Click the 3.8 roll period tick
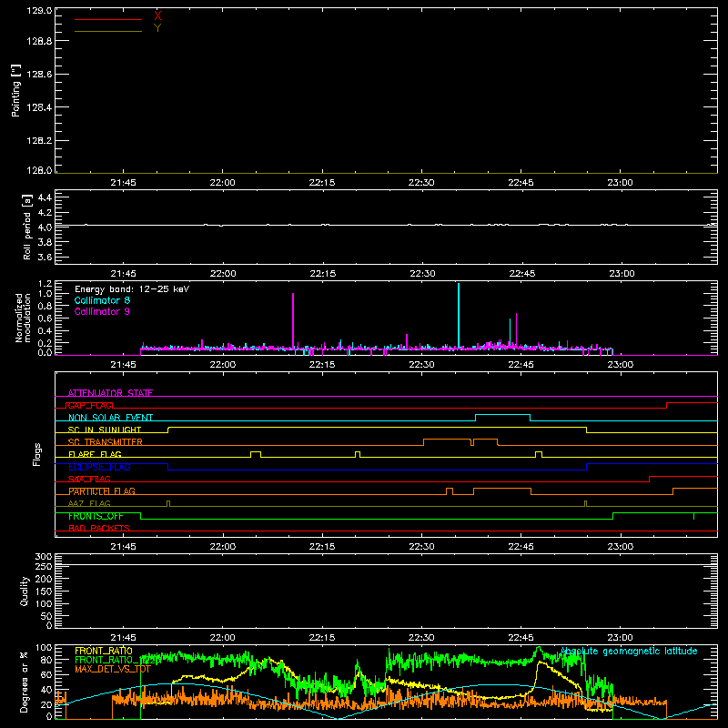 pyautogui.click(x=45, y=242)
